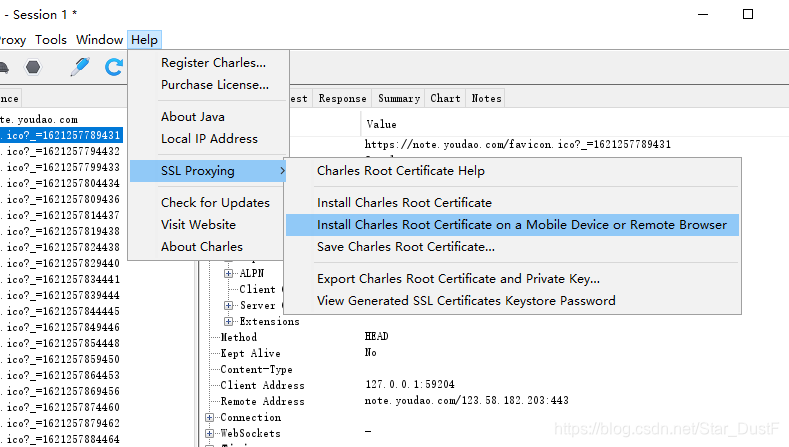Open the Window menu
789x447 pixels.
coord(99,40)
